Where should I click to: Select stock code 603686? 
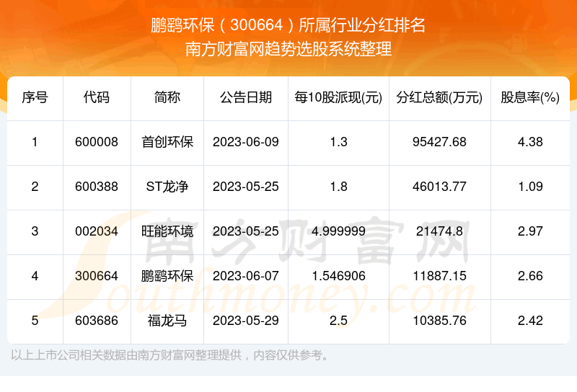pos(97,321)
